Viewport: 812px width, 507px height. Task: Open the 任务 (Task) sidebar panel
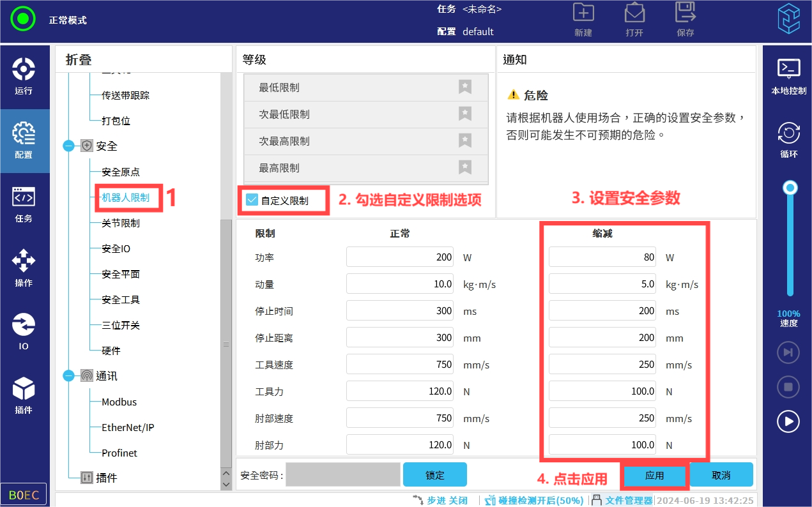pyautogui.click(x=24, y=204)
